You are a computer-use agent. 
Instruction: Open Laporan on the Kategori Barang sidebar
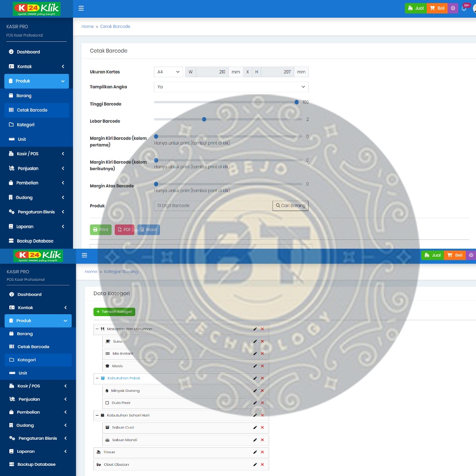(38, 451)
